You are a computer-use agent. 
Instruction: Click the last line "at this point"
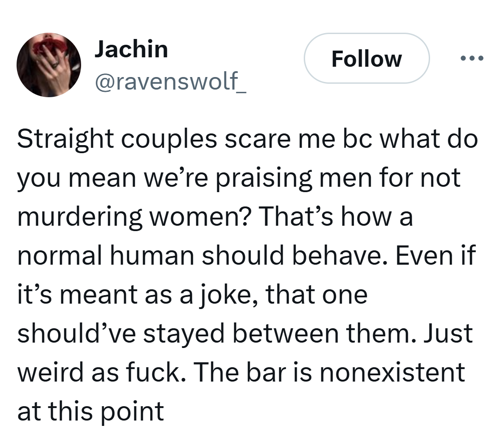[x=91, y=411]
